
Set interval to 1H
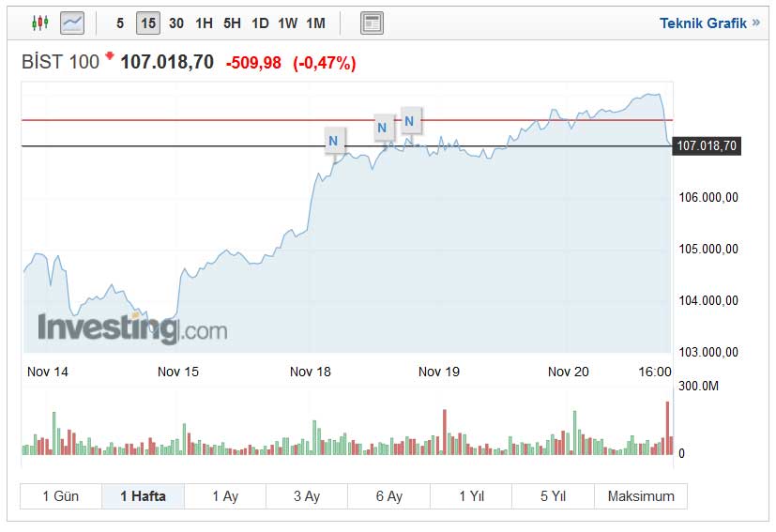coord(204,23)
